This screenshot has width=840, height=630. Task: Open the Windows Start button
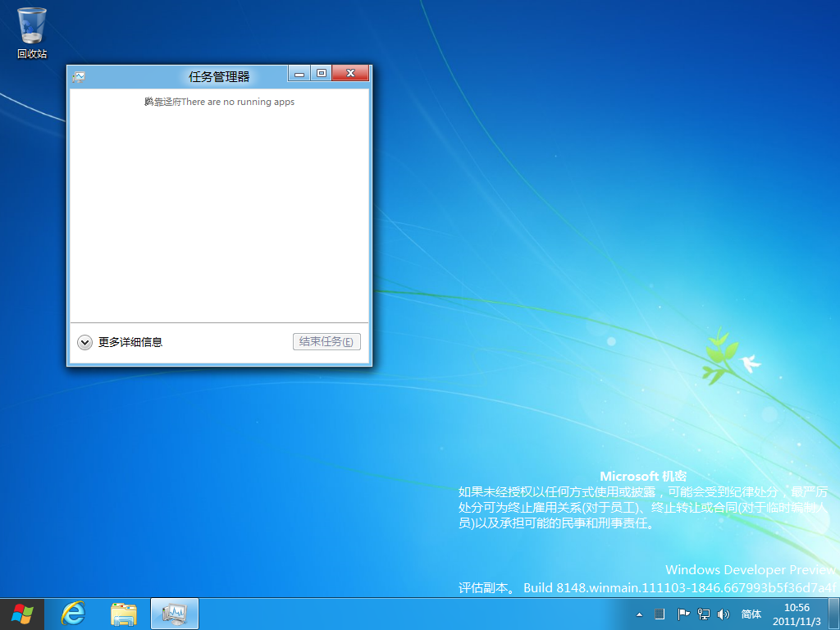[22, 614]
